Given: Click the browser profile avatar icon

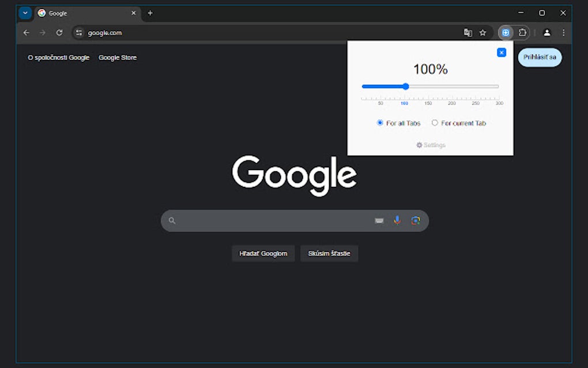Looking at the screenshot, I should (546, 32).
